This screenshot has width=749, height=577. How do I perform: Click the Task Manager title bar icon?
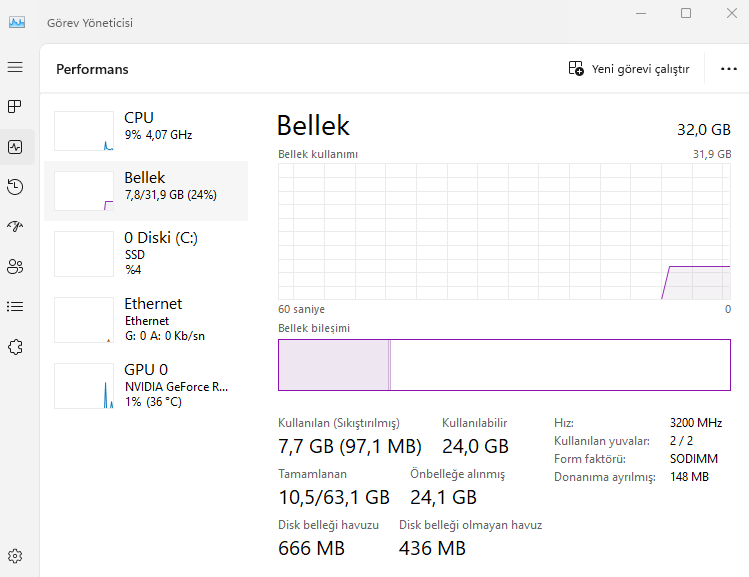[x=17, y=22]
